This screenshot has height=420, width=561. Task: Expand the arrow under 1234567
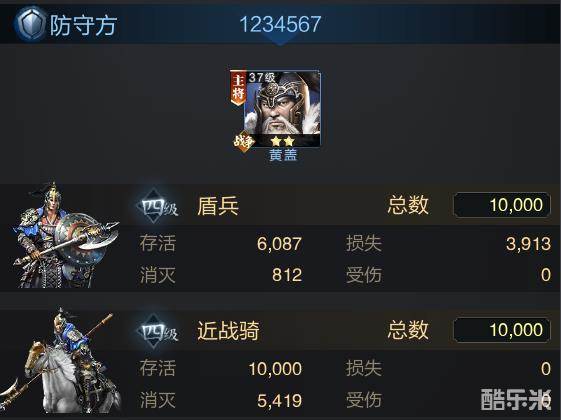[x=280, y=42]
